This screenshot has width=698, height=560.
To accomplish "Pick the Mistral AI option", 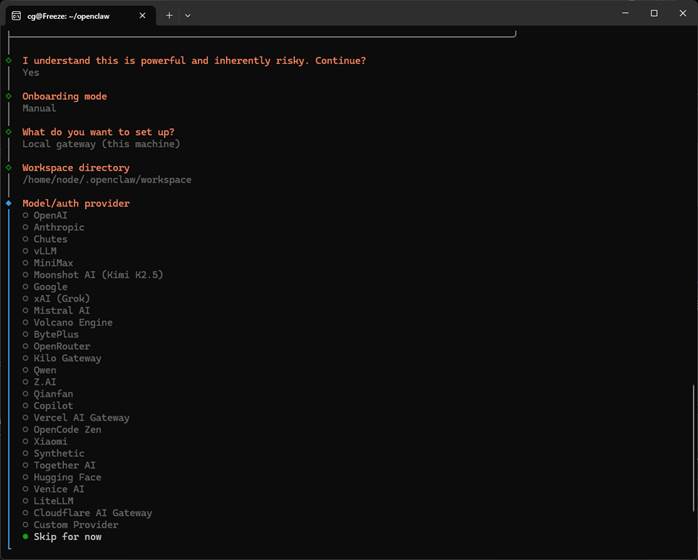I will pyautogui.click(x=61, y=311).
